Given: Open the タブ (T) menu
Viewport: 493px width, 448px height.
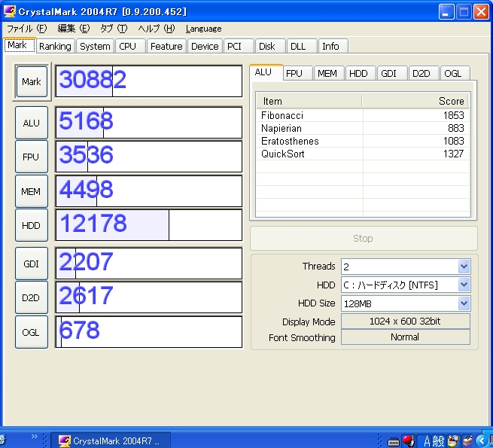Looking at the screenshot, I should pyautogui.click(x=114, y=29).
